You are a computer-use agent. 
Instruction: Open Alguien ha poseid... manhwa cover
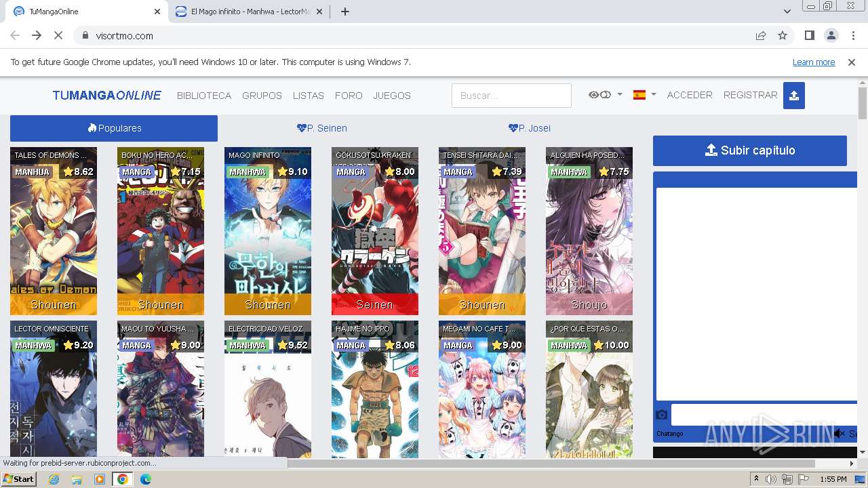(589, 231)
